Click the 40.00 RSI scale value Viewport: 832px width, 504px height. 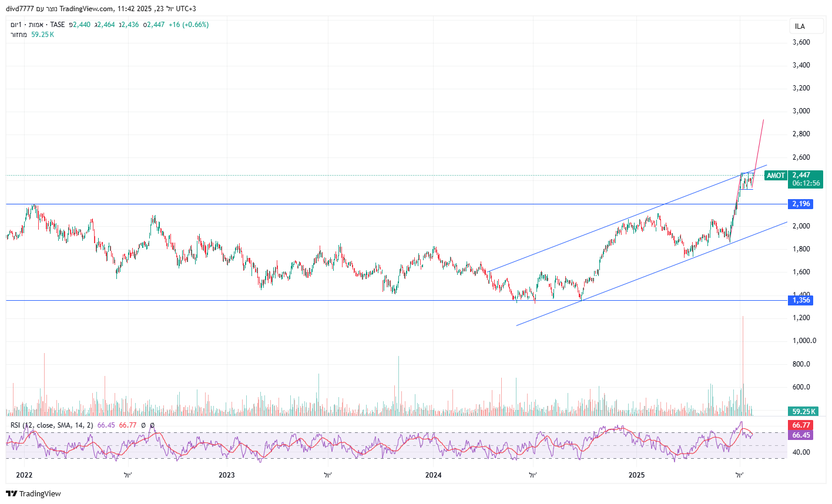pyautogui.click(x=801, y=452)
